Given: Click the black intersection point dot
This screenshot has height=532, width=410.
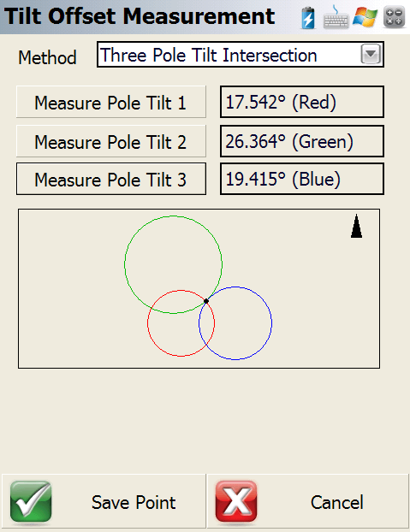Looking at the screenshot, I should pos(206,301).
